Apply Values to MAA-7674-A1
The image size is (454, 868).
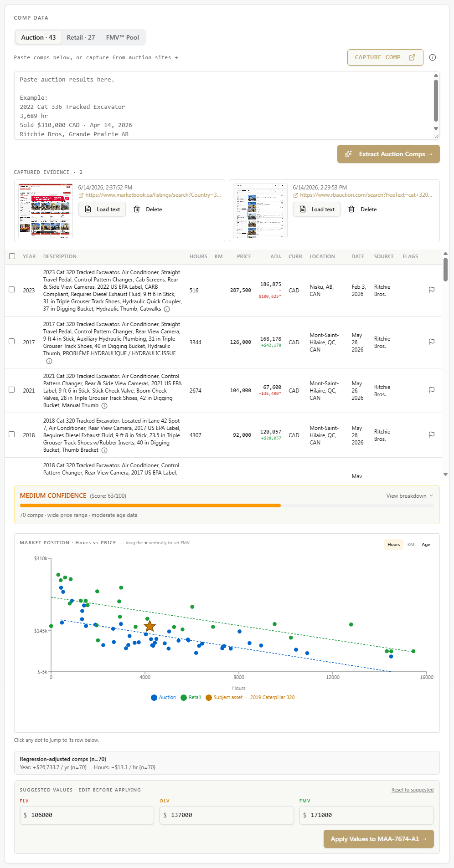(x=379, y=839)
